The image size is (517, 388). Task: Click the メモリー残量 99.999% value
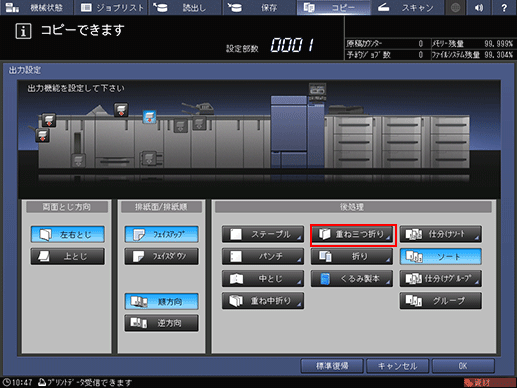498,44
